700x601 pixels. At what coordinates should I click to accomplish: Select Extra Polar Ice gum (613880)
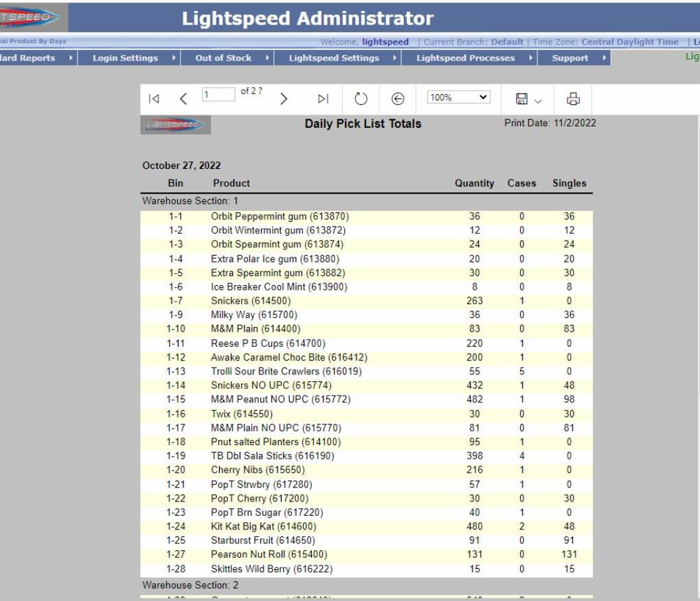275,258
